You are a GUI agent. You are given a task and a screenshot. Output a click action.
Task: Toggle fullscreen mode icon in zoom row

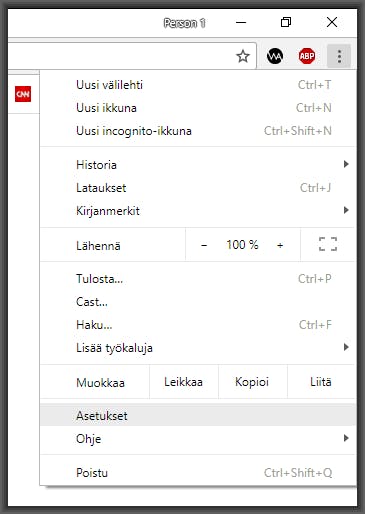pos(328,244)
